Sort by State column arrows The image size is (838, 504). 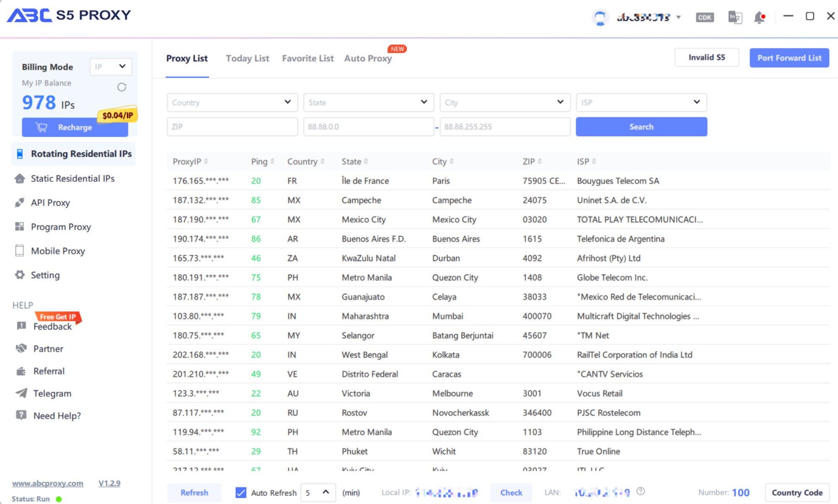pos(366,161)
